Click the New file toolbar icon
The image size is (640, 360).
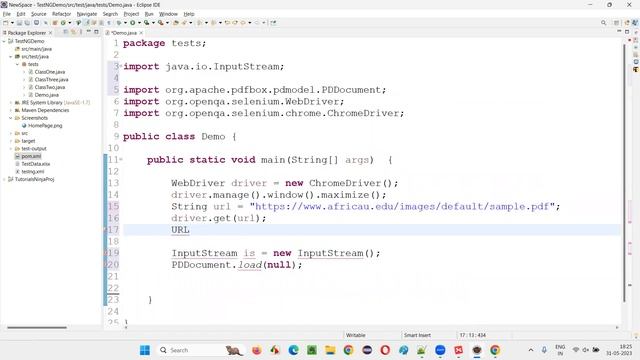(6, 23)
